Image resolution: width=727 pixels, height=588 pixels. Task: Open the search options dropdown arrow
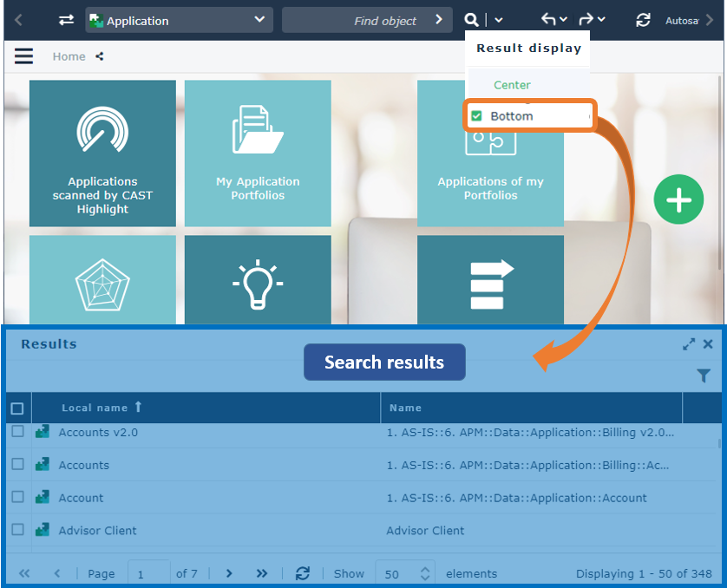[499, 20]
